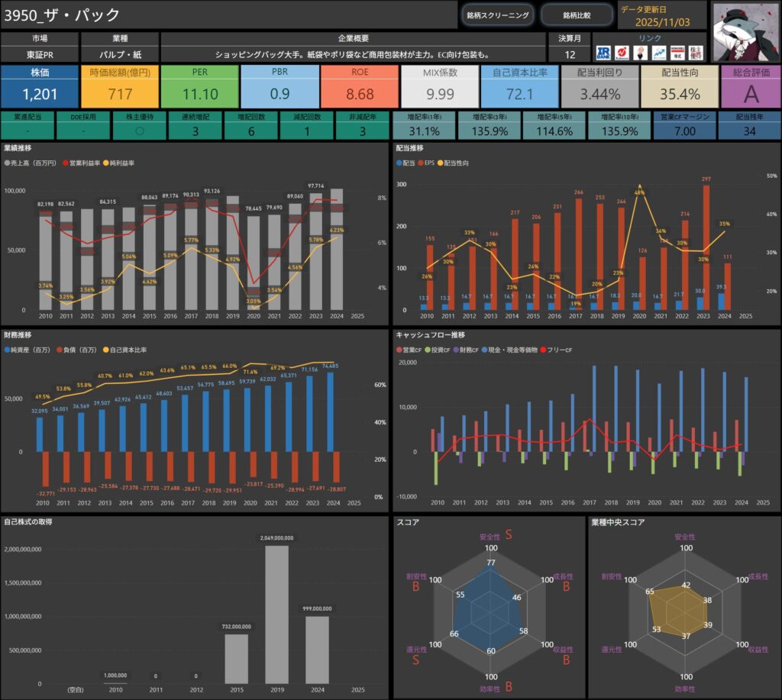The width and height of the screenshot is (782, 700).
Task: Click the person portrait link icon
Action: [640, 53]
